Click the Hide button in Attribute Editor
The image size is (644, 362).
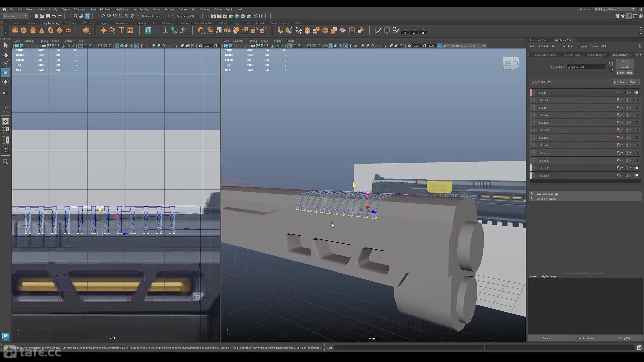pos(630,73)
